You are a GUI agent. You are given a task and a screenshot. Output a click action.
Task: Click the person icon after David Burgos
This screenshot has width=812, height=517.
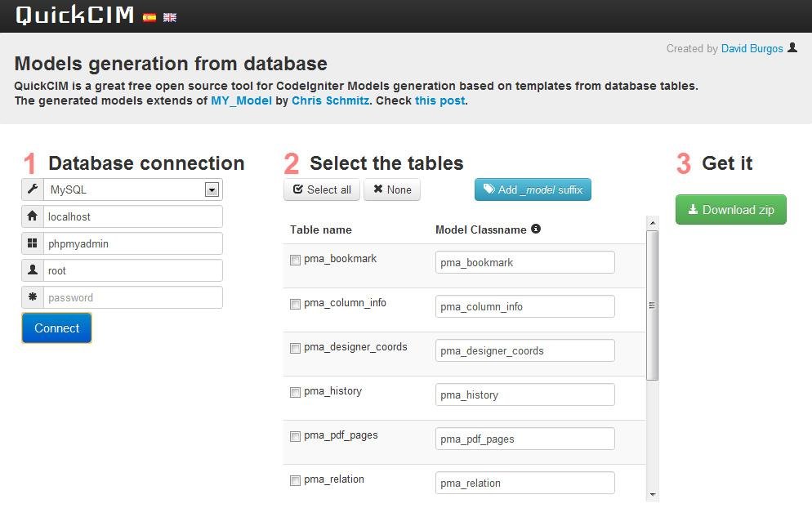791,48
